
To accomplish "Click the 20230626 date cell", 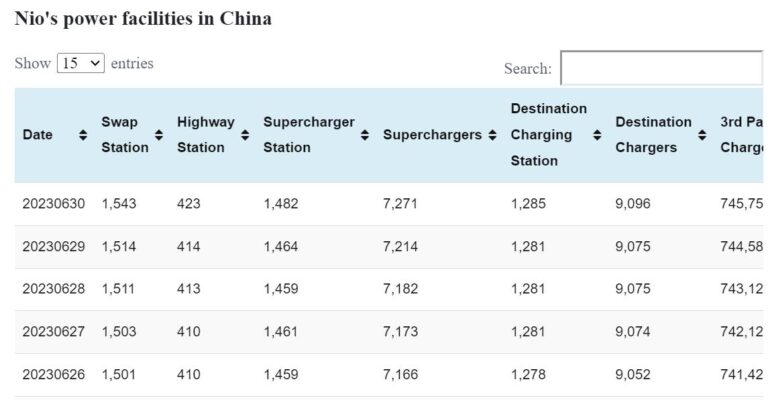I will [54, 375].
